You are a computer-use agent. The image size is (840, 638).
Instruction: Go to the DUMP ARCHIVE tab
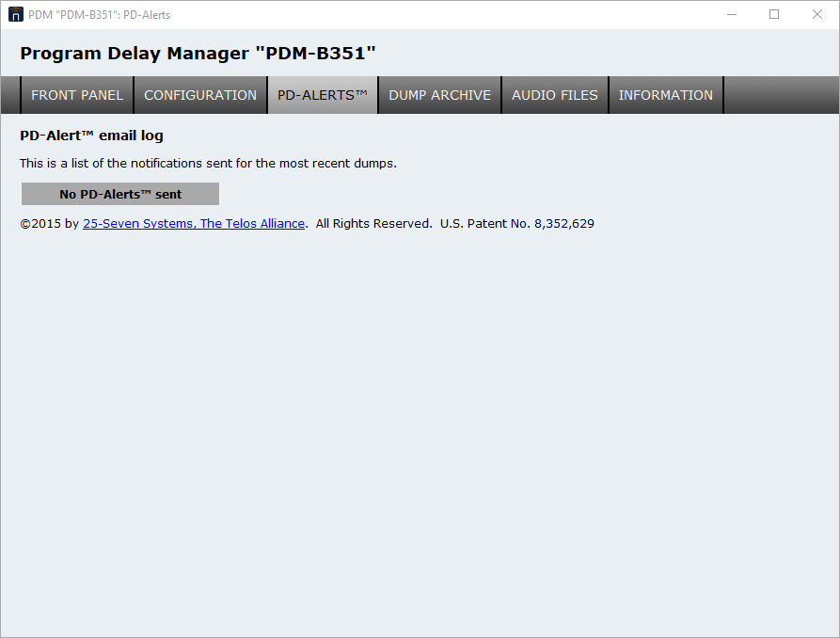coord(439,95)
